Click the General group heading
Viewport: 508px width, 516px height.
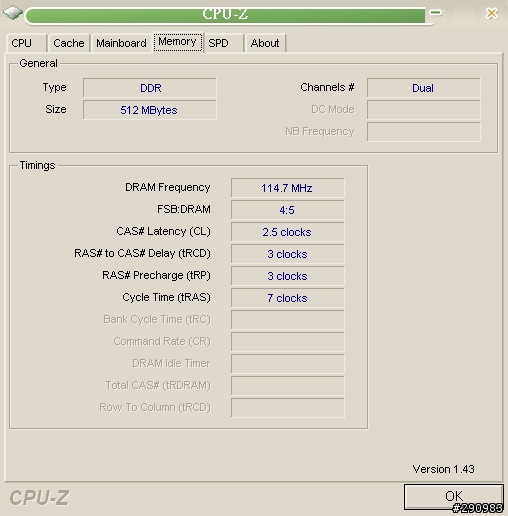[x=38, y=63]
